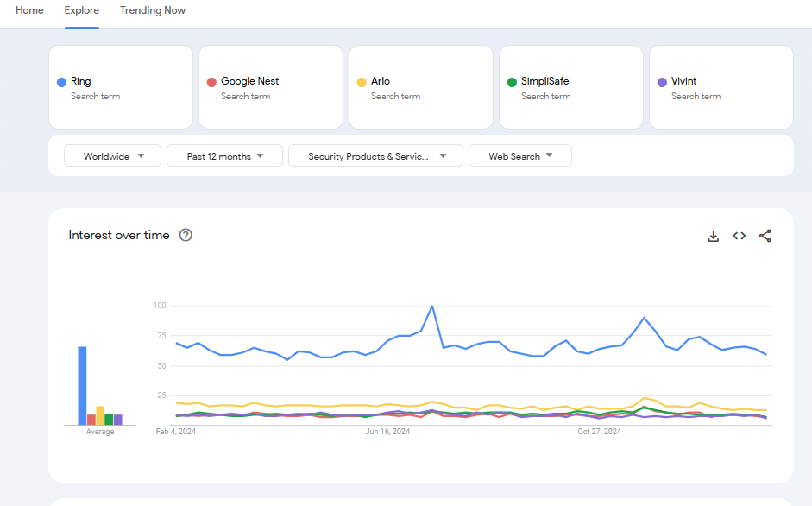Click the blue Ring color dot
Screen dimensions: 812x506
point(61,82)
